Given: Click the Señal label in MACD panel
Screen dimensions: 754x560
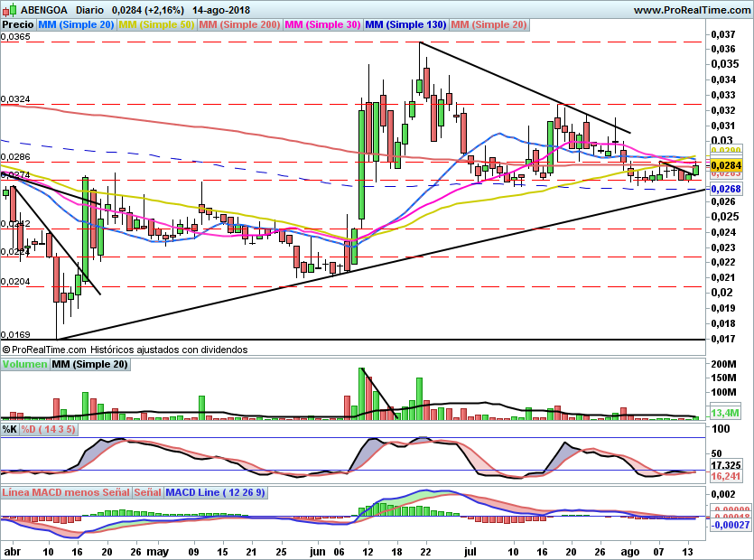Looking at the screenshot, I should 147,492.
